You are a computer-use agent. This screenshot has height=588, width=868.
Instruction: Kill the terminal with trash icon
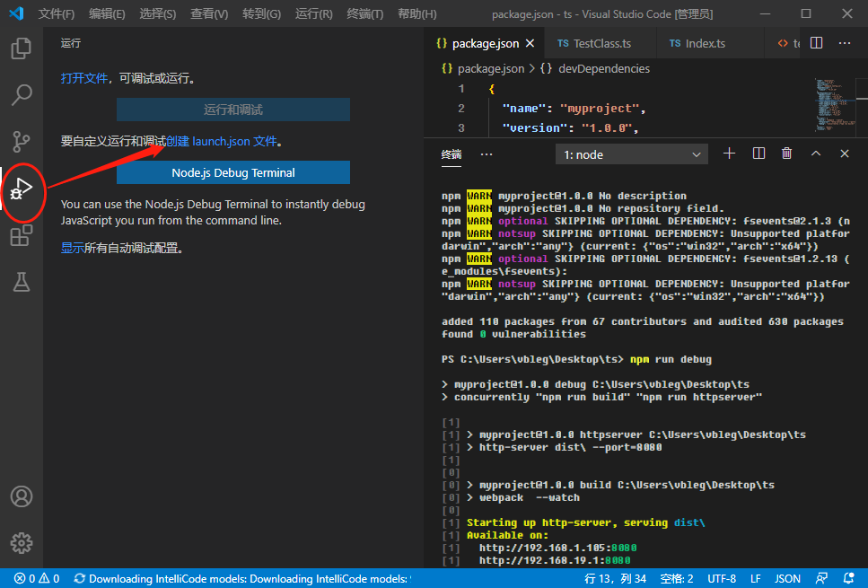786,154
